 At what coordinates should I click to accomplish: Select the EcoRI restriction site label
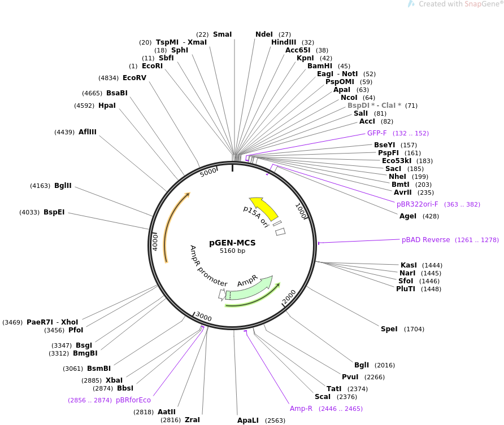tap(152, 66)
